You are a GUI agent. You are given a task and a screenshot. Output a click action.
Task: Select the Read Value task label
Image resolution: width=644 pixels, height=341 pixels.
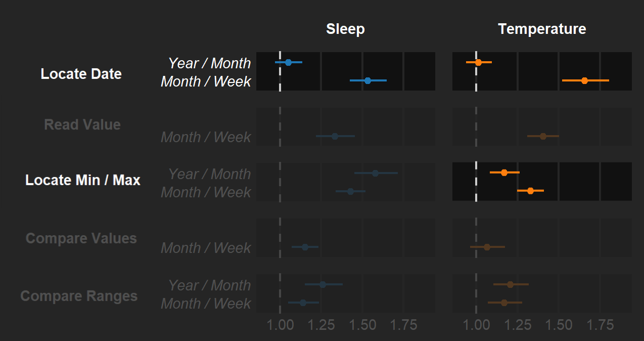point(82,124)
